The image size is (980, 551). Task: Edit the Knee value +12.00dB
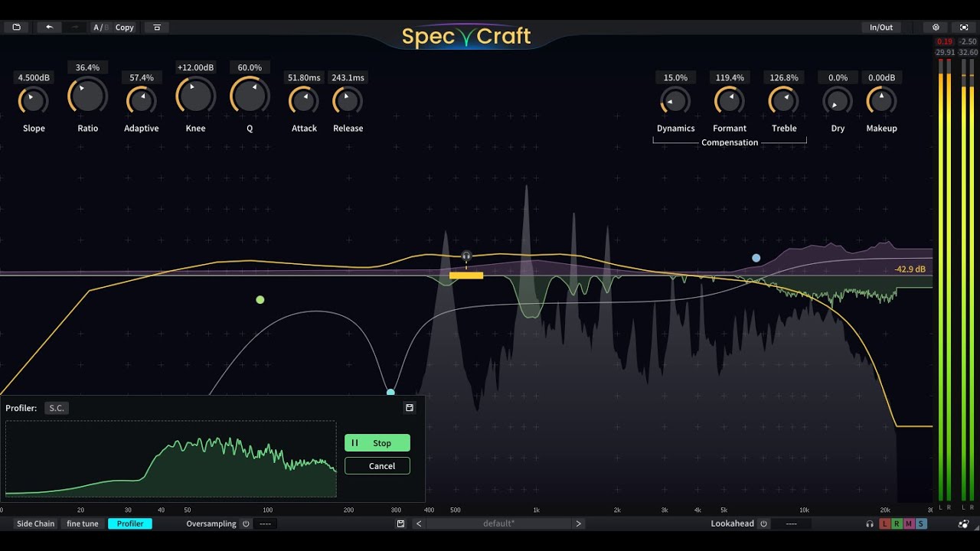[195, 67]
